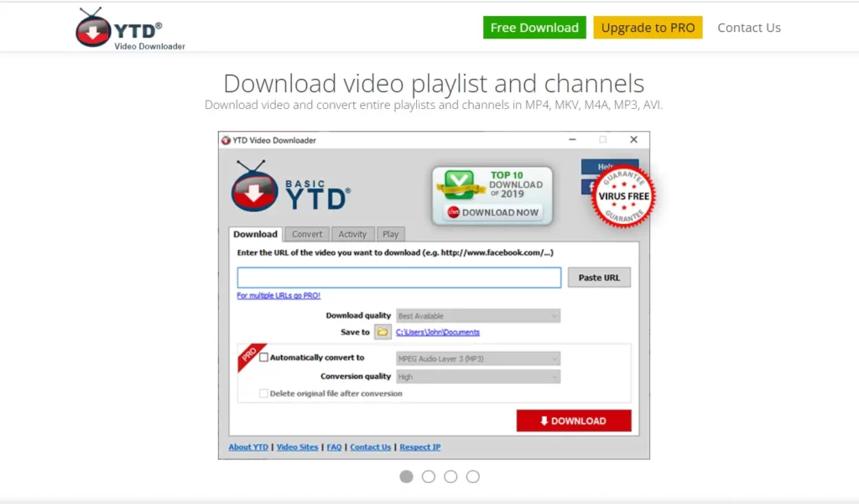Enable Automatically convert to checkbox
The image size is (859, 504).
pyautogui.click(x=263, y=357)
